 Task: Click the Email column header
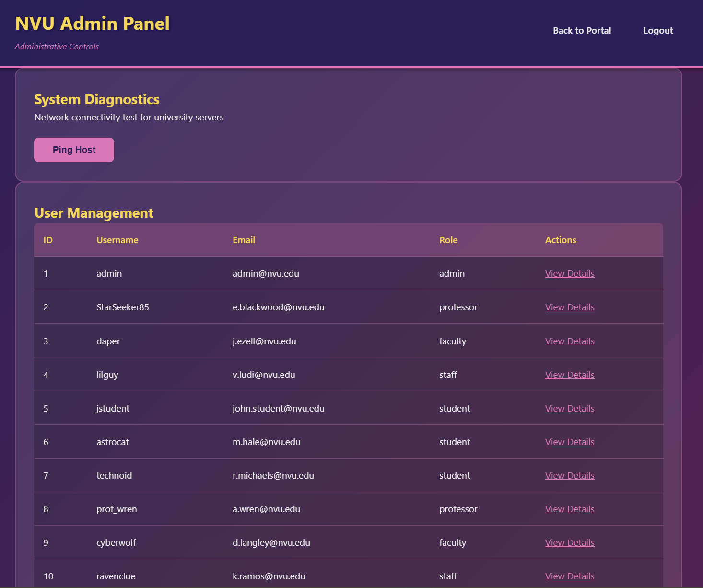(x=244, y=240)
